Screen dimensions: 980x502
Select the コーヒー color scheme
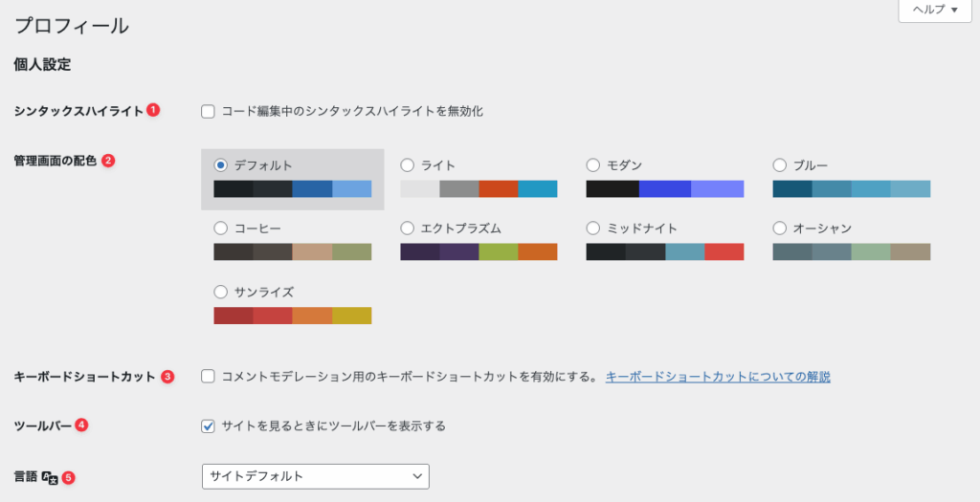click(221, 229)
